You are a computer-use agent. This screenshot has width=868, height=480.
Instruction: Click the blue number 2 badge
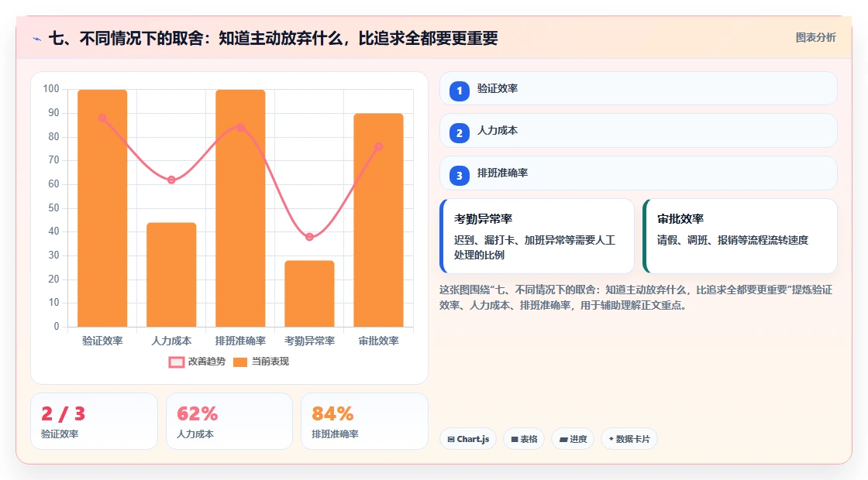460,133
